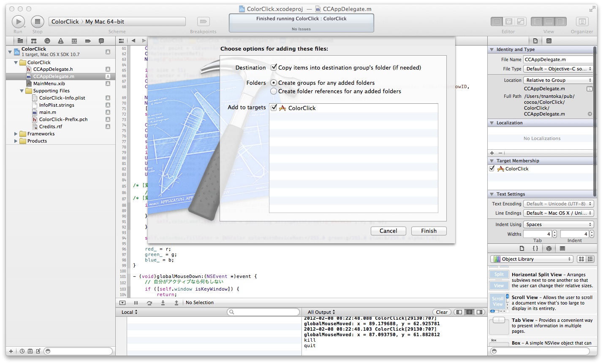Open the File Type dropdown
This screenshot has height=364, width=603.
click(x=558, y=69)
